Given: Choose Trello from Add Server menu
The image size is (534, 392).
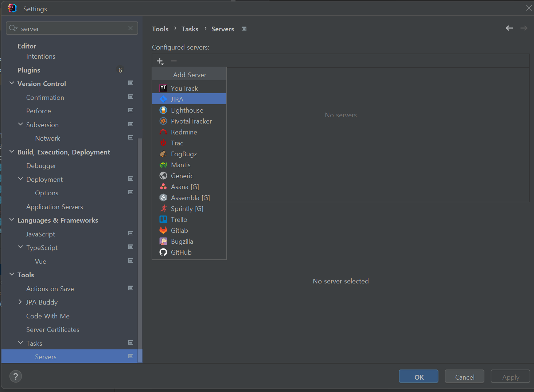Looking at the screenshot, I should pos(189,219).
